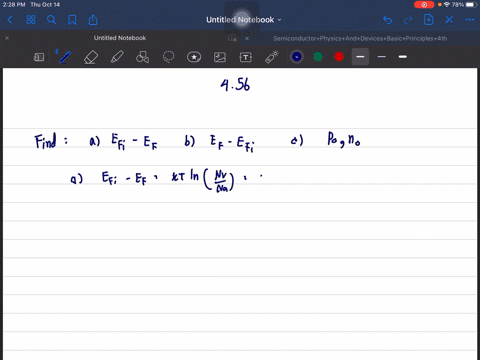Toggle the zoom window tool
Image resolution: width=480 pixels, height=360 pixels.
39,57
